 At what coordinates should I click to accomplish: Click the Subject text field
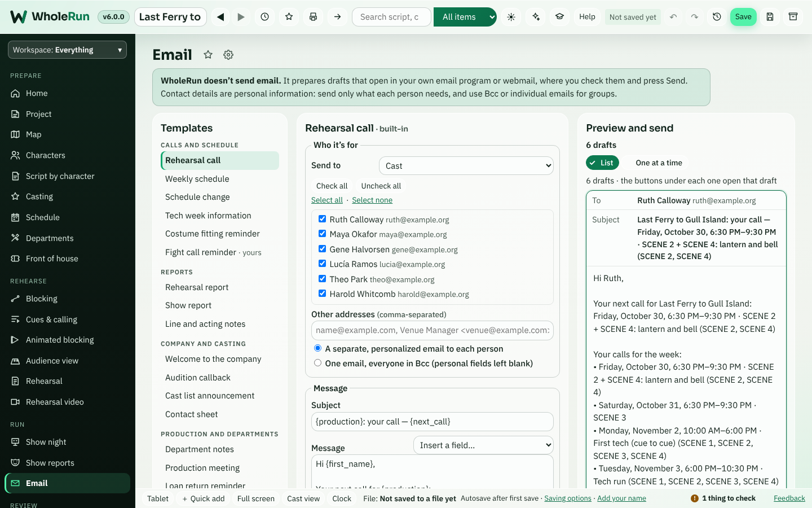(433, 422)
